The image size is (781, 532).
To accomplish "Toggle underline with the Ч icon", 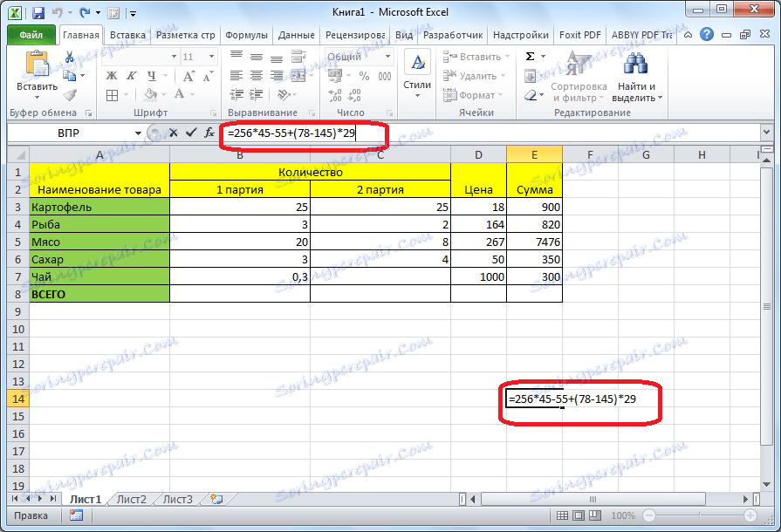I will pyautogui.click(x=150, y=76).
